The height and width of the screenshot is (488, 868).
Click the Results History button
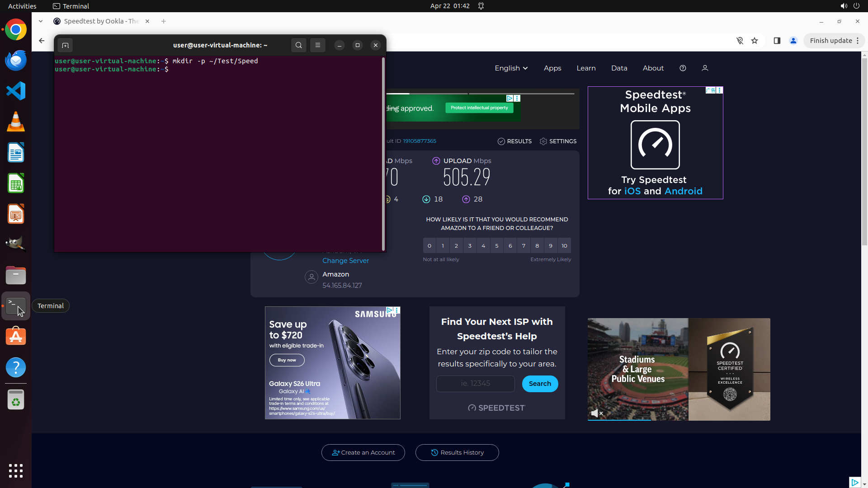point(457,452)
